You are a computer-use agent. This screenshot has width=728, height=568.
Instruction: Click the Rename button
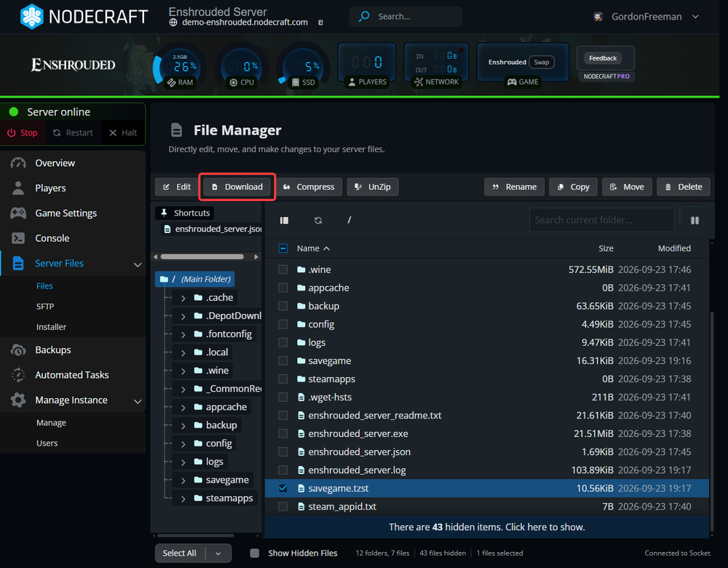pos(514,186)
